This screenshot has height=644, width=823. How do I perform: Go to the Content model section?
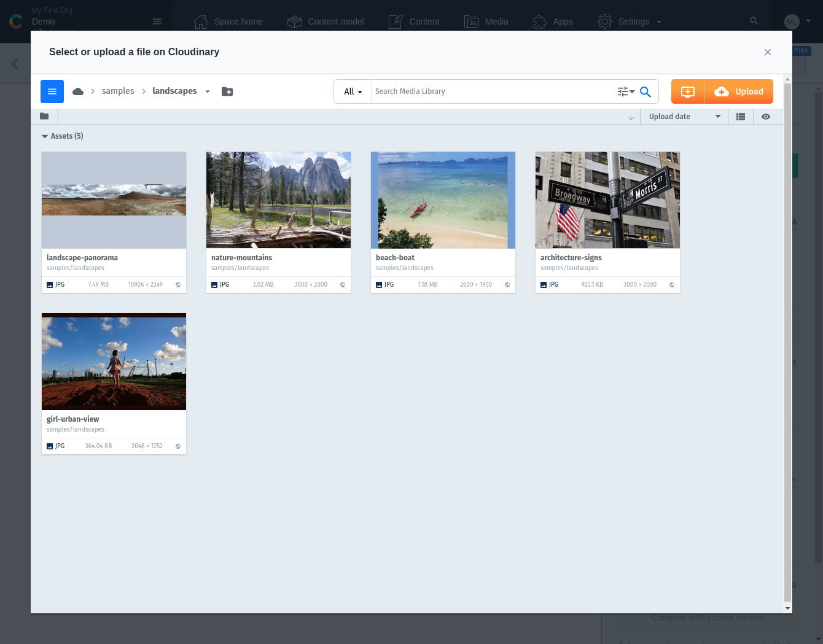(326, 21)
